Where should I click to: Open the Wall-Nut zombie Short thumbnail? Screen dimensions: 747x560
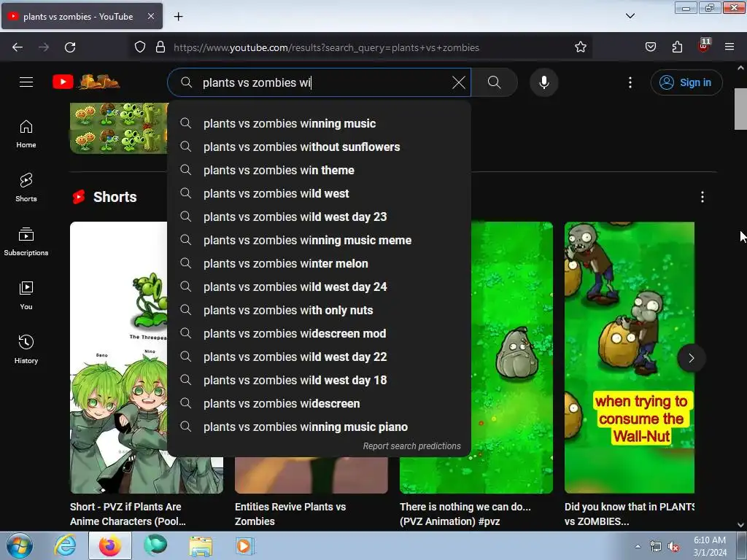[x=630, y=357]
